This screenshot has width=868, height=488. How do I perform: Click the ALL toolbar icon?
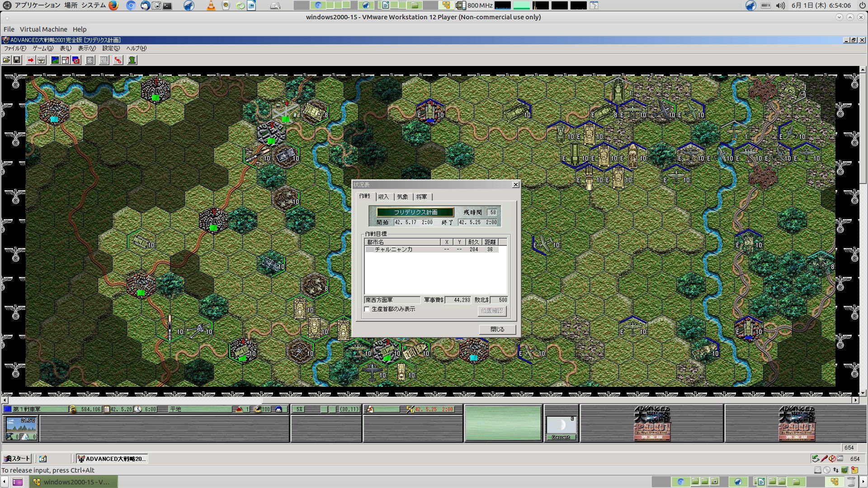[x=104, y=60]
